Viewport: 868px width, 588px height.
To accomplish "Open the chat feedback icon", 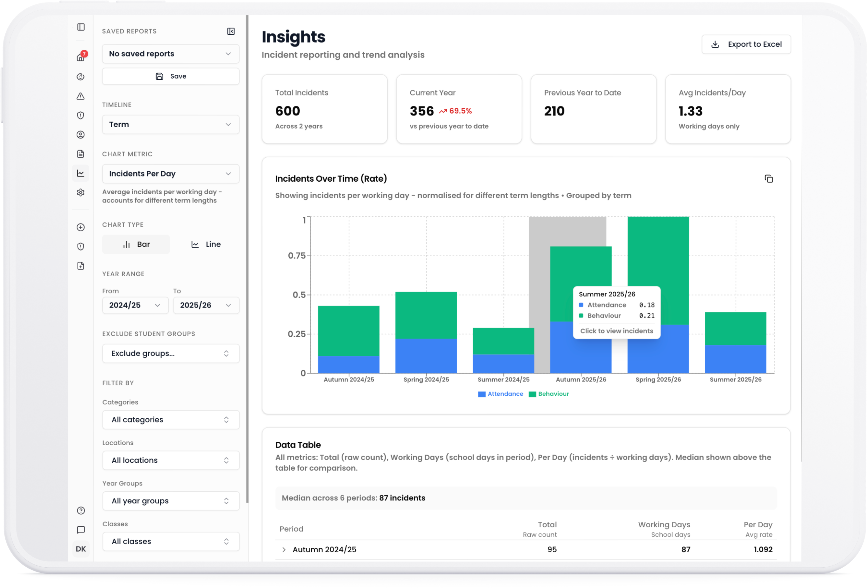I will (x=81, y=530).
